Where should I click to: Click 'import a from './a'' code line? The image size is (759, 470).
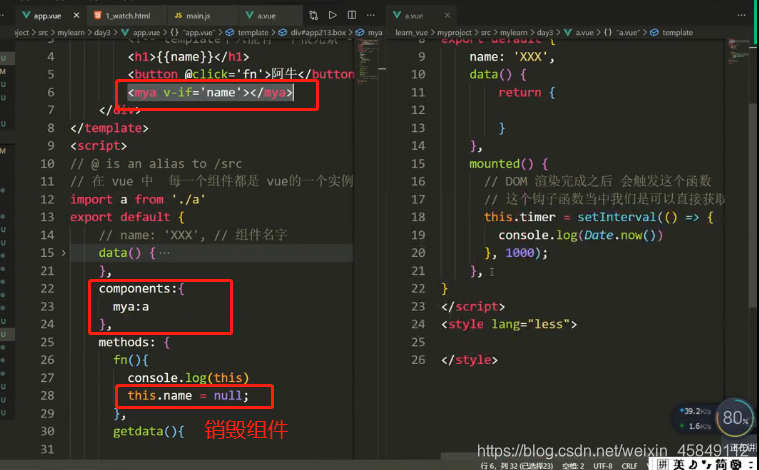tap(138, 199)
